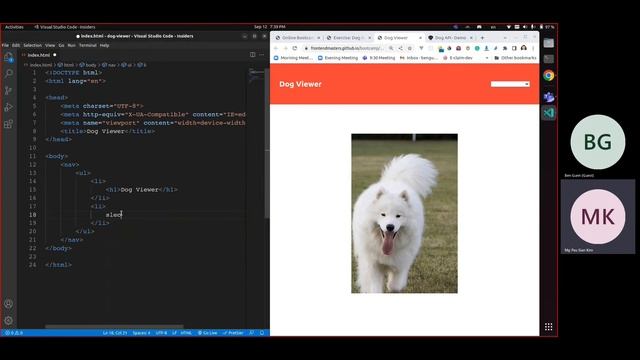Open the Source Control view
The height and width of the screenshot is (360, 640).
pos(8,91)
